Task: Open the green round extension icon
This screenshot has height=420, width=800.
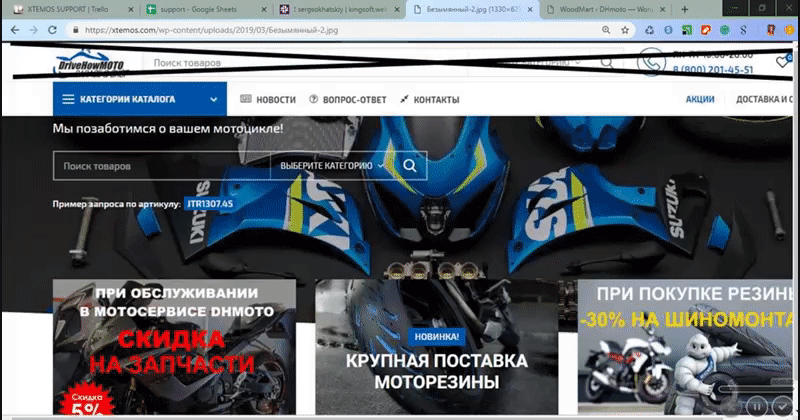Action: point(724,30)
